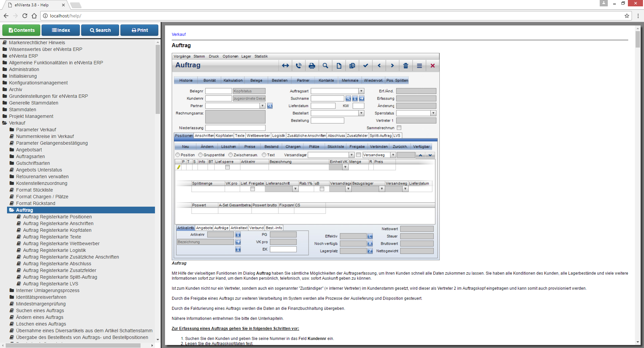Open Auftrag Registerkarte Positionen topic
Screen dimensions: 644x348
[57, 217]
